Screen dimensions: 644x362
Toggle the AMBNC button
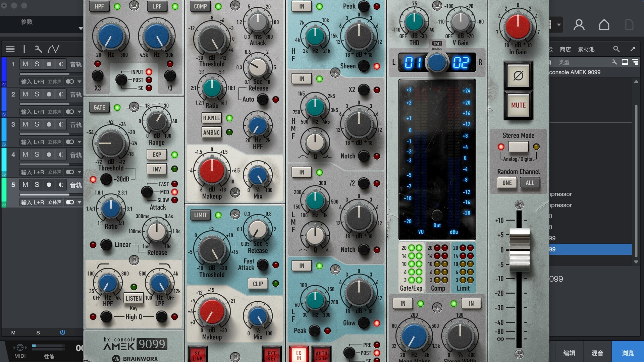[212, 132]
